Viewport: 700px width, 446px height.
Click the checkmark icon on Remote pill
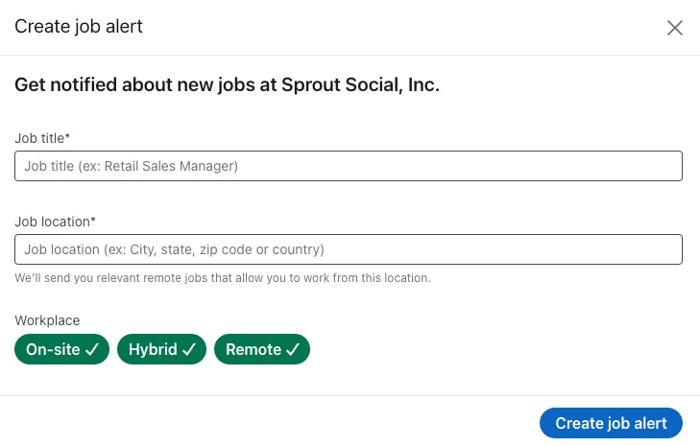coord(293,350)
